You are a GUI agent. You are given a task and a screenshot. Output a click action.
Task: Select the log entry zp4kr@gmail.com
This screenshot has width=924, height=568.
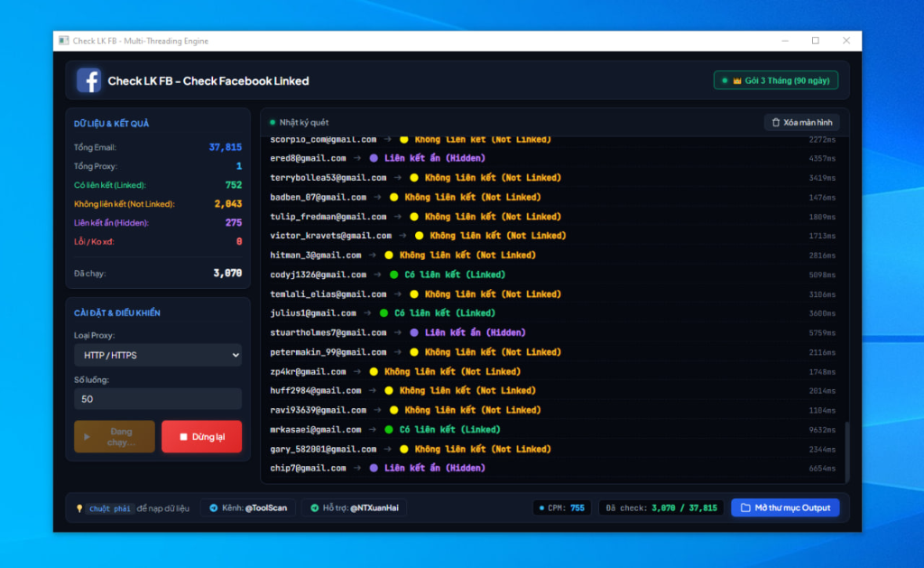point(553,371)
